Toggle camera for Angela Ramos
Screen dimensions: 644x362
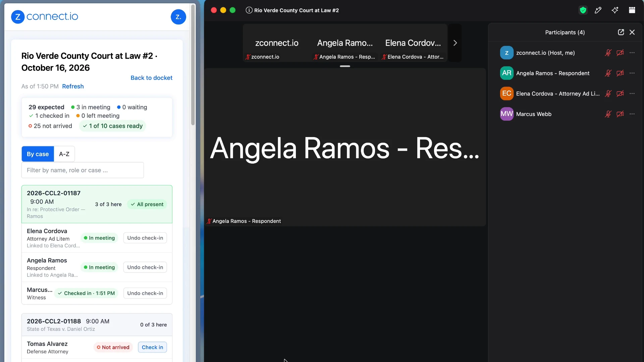620,73
